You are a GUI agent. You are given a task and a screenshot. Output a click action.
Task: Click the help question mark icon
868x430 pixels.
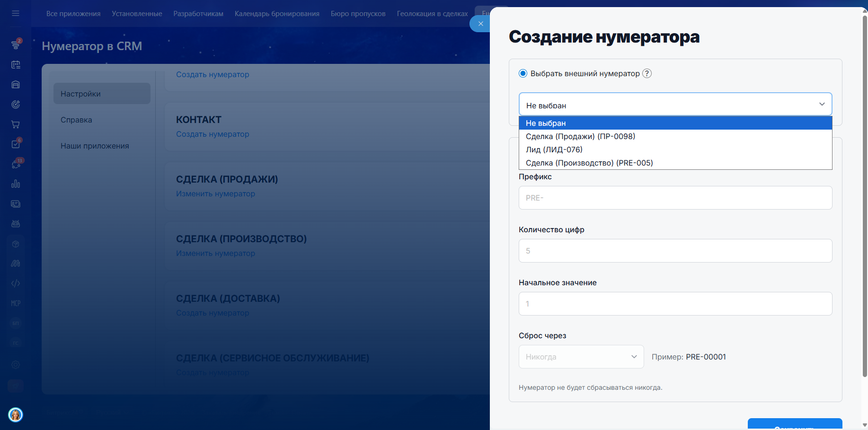(x=647, y=73)
